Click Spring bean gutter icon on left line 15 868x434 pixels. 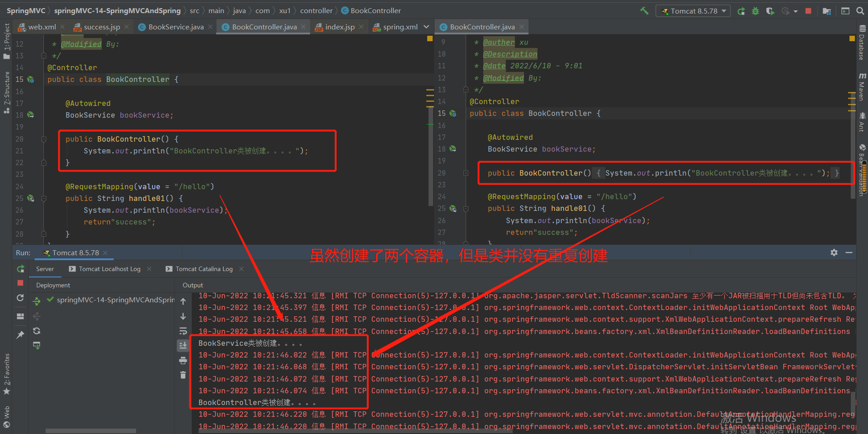(x=30, y=80)
